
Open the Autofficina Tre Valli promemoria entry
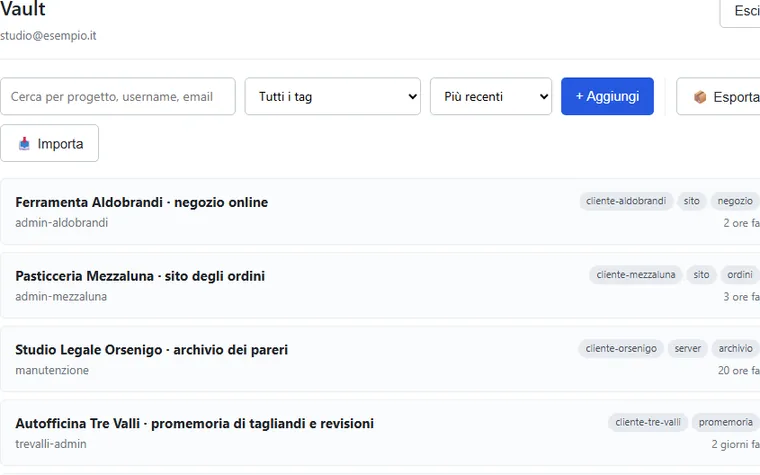(x=380, y=432)
